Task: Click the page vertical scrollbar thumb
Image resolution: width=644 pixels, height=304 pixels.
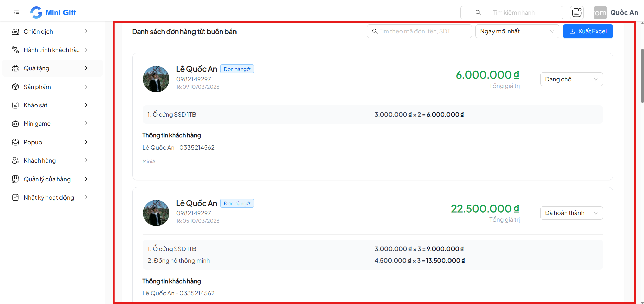Action: click(x=642, y=75)
